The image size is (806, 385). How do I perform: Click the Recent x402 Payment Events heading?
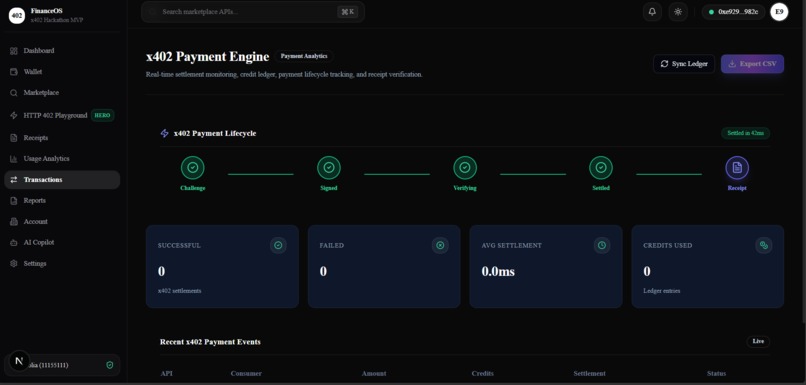[210, 342]
